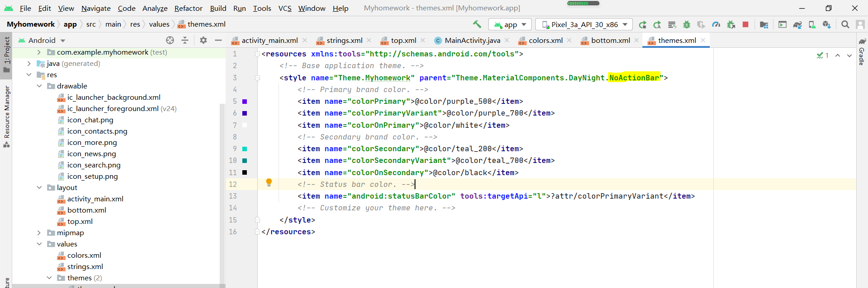Collapse the layout folder

(x=39, y=188)
